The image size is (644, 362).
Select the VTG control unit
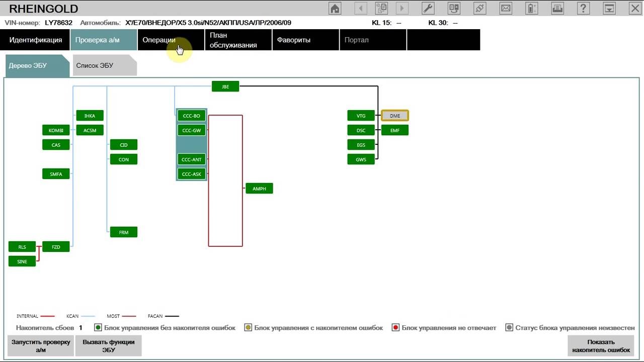coord(361,116)
